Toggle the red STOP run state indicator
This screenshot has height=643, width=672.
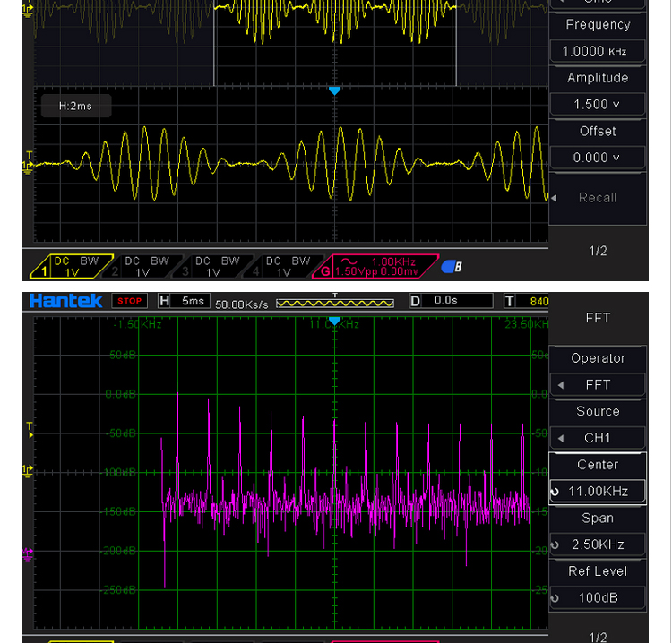point(130,301)
